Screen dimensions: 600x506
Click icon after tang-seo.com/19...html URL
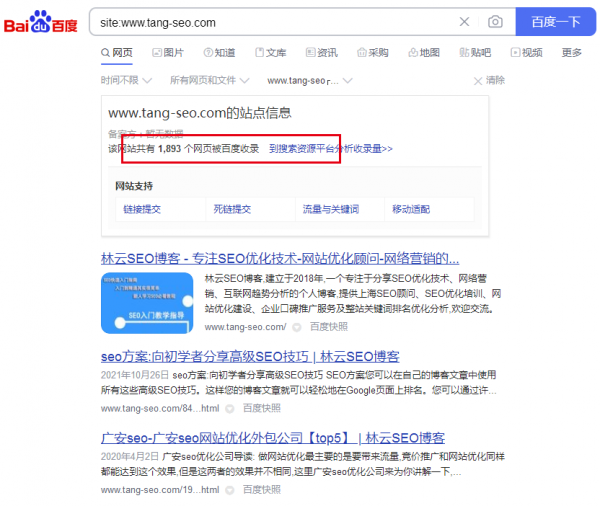point(230,490)
